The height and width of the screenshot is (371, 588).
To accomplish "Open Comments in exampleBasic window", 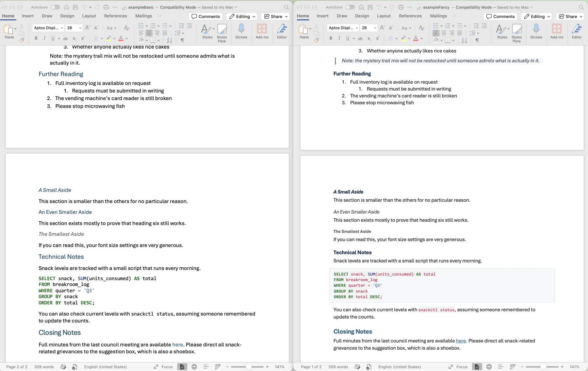I will (x=206, y=16).
